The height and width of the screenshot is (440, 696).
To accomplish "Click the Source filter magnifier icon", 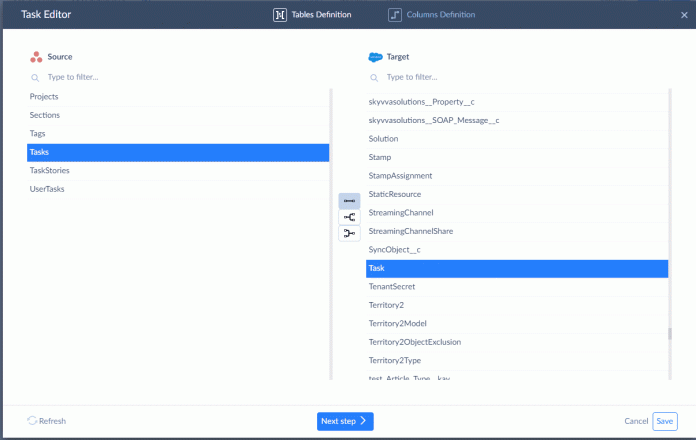I will [36, 77].
